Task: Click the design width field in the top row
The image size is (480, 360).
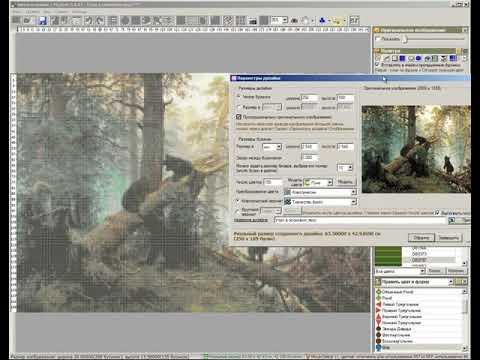Action: 310,98
